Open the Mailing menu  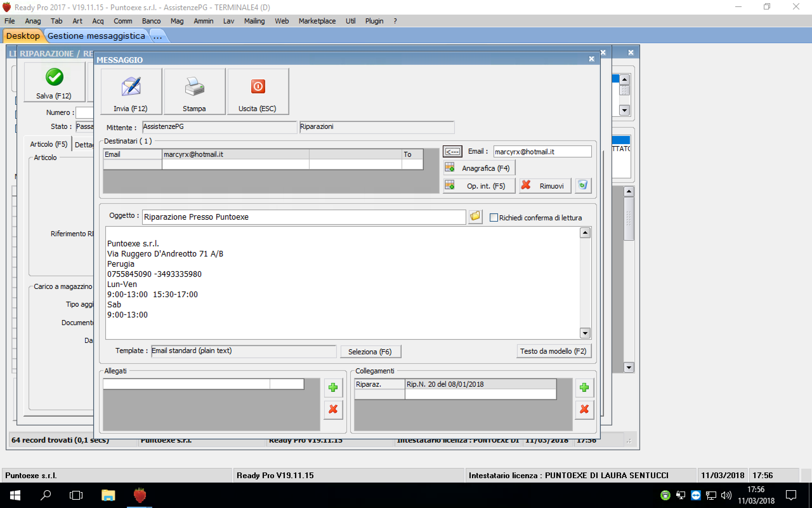pos(254,21)
